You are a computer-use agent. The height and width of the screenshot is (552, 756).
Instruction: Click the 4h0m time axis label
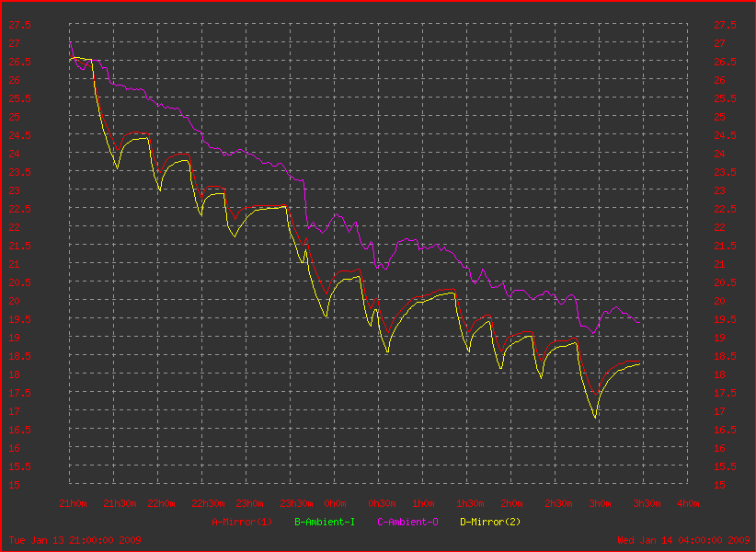pos(688,503)
